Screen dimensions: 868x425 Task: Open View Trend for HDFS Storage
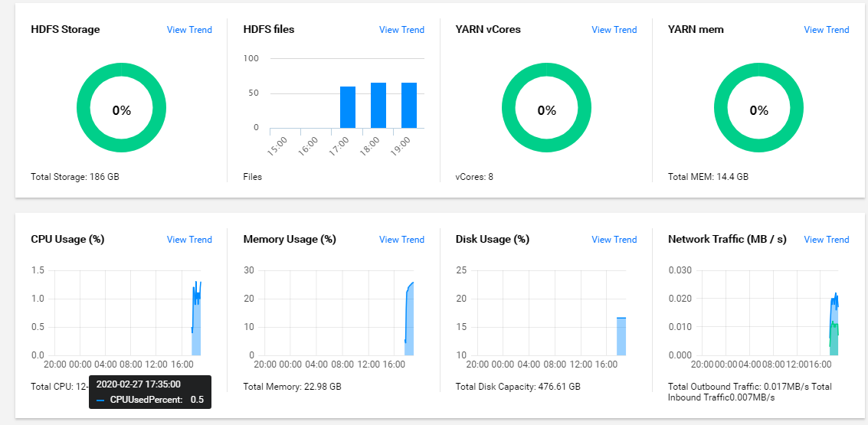189,30
